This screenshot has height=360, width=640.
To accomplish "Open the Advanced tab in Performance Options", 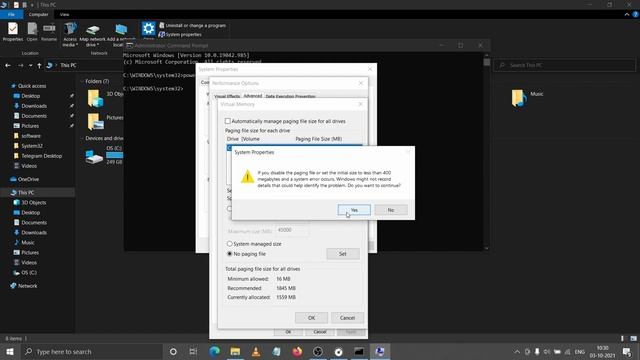I will point(253,96).
